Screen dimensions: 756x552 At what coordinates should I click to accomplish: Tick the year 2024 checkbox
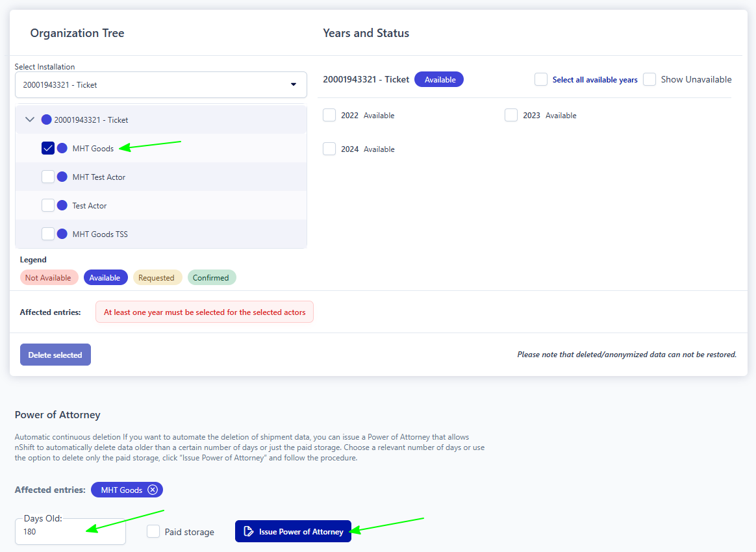[329, 149]
